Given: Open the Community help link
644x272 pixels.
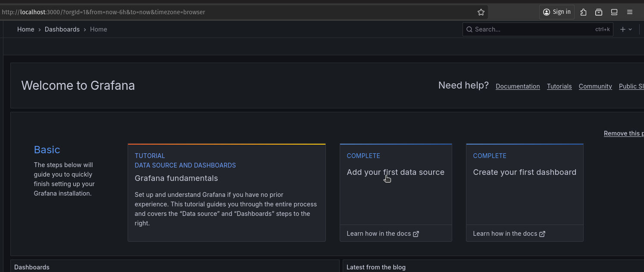Looking at the screenshot, I should click(595, 86).
